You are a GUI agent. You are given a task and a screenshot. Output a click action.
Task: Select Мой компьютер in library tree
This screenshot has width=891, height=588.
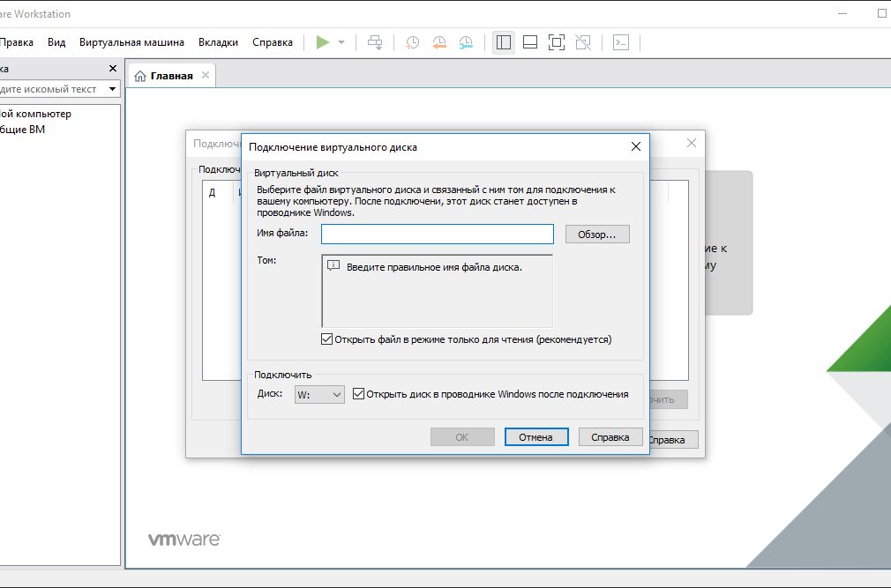pos(35,114)
